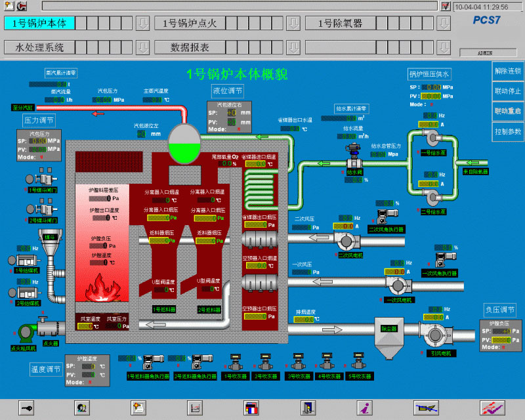The image size is (525, 420).
Task: Switch to the 水处理系统 screen
Action: coord(39,47)
